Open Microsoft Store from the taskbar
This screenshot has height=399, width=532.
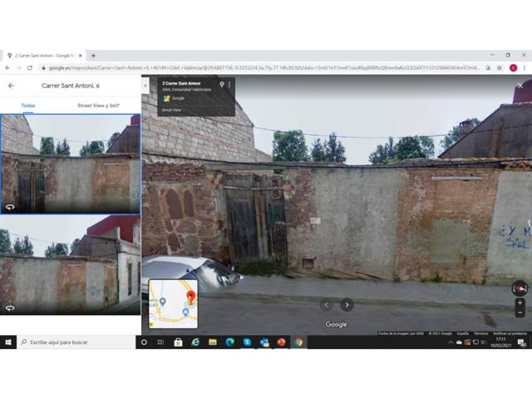178,342
